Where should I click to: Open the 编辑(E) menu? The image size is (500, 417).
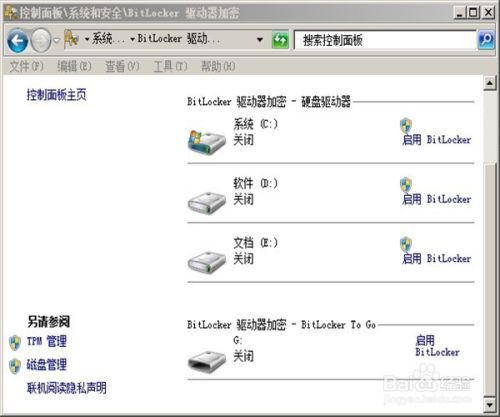[74, 66]
